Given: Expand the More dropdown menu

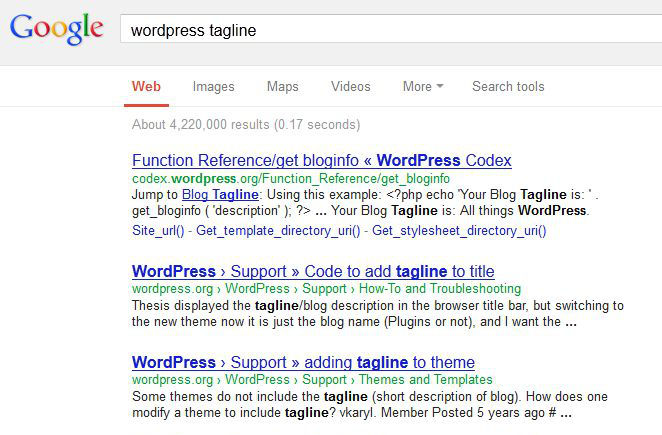Looking at the screenshot, I should (423, 86).
